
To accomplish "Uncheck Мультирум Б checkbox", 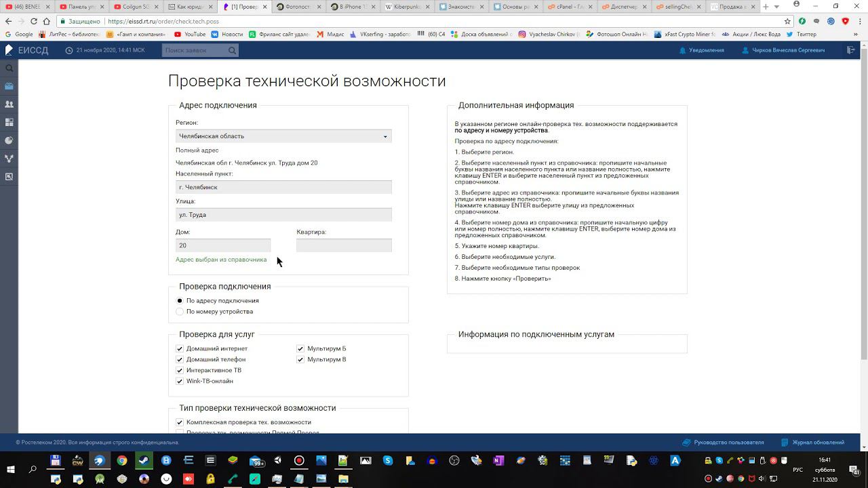I will tap(300, 349).
